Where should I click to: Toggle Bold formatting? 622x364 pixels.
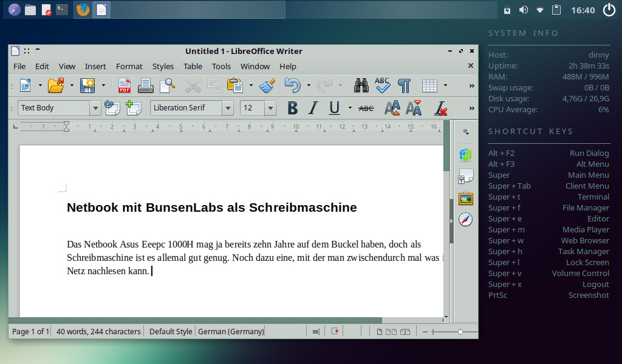click(293, 108)
